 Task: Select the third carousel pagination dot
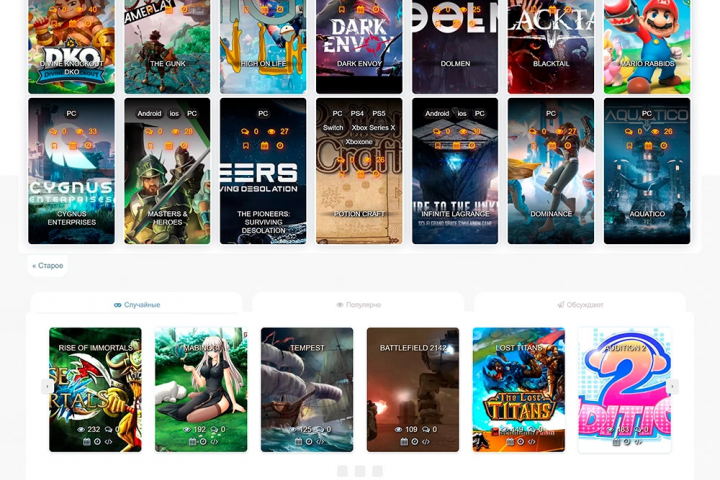377,471
